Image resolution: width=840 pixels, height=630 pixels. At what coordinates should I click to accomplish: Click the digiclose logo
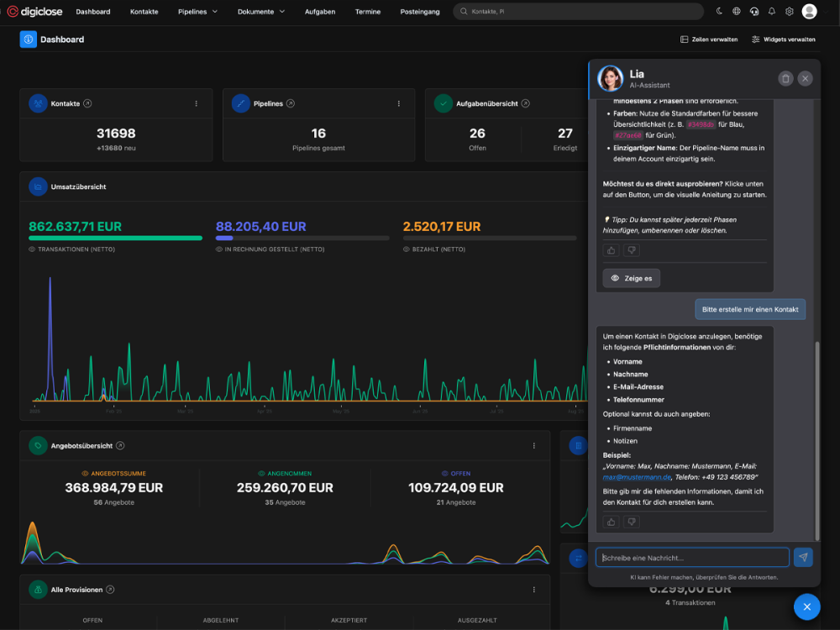(34, 11)
